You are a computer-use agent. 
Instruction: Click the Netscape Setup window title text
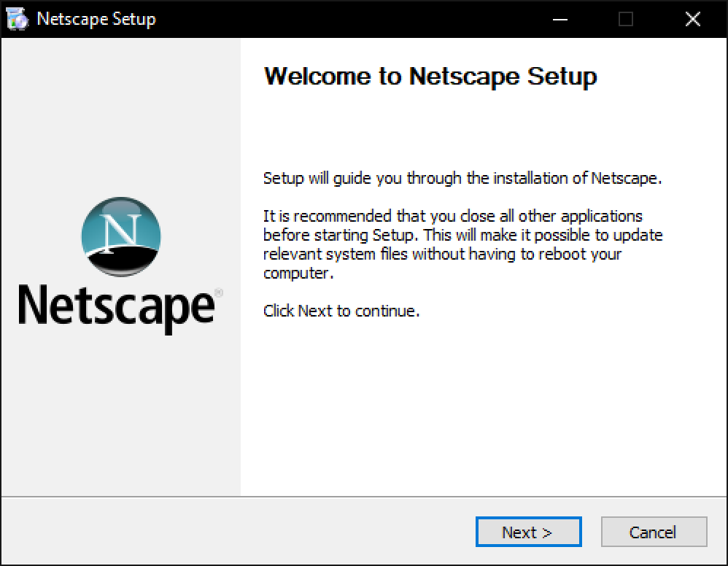(x=97, y=19)
